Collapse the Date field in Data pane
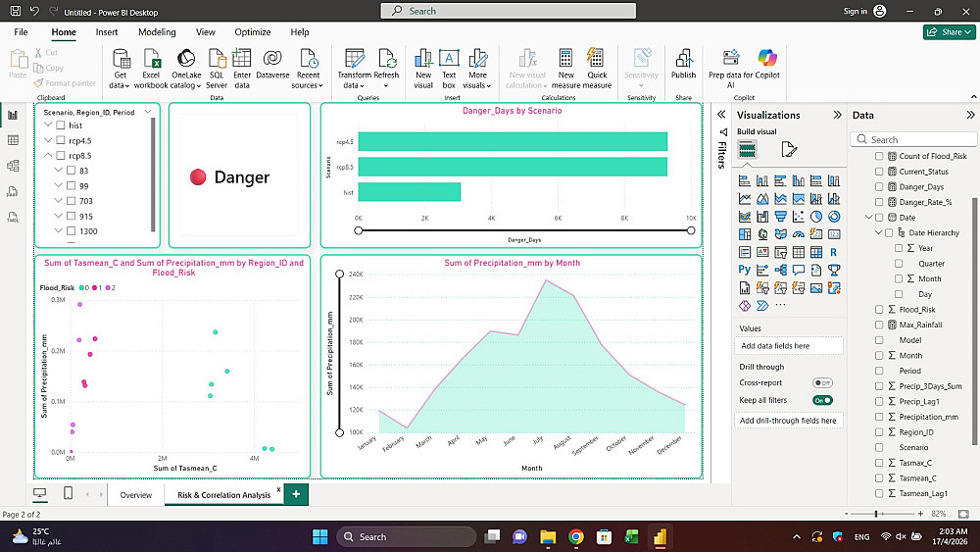This screenshot has width=980, height=552. [868, 218]
